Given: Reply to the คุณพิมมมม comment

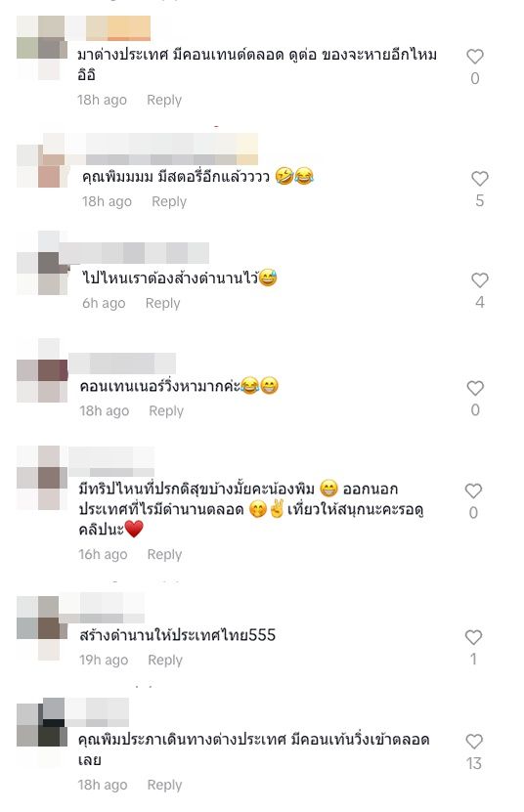Looking at the screenshot, I should (x=169, y=201).
